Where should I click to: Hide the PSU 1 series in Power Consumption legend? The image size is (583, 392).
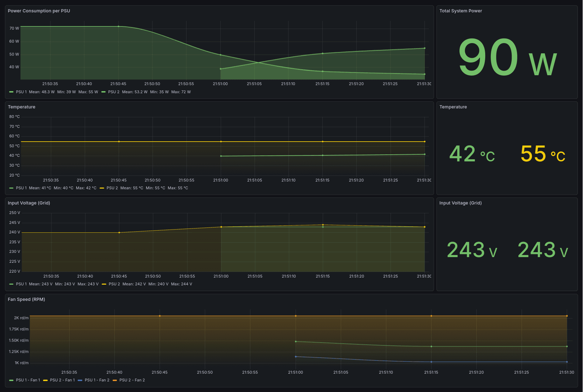[21, 92]
